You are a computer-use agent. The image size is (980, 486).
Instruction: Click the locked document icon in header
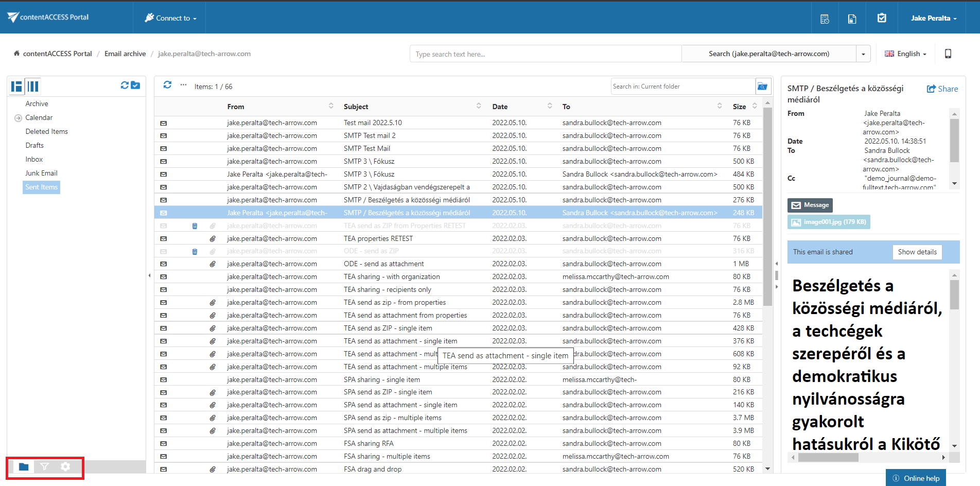[852, 19]
